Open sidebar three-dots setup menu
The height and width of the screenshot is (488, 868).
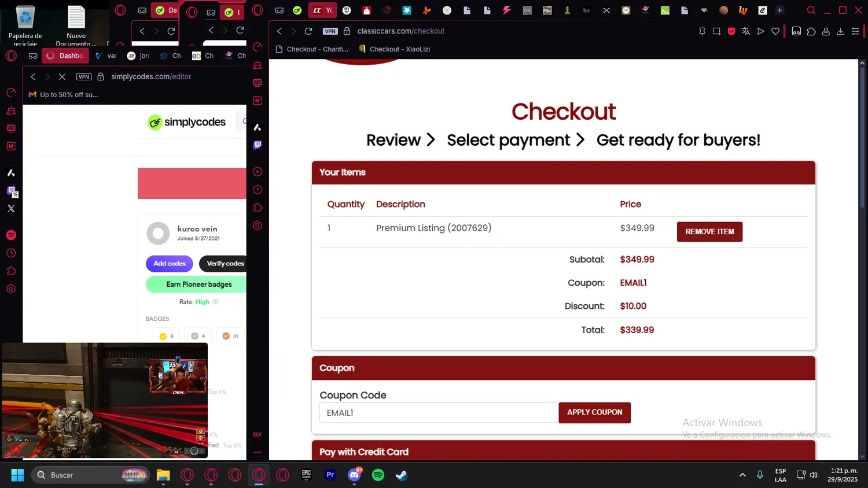point(258,452)
